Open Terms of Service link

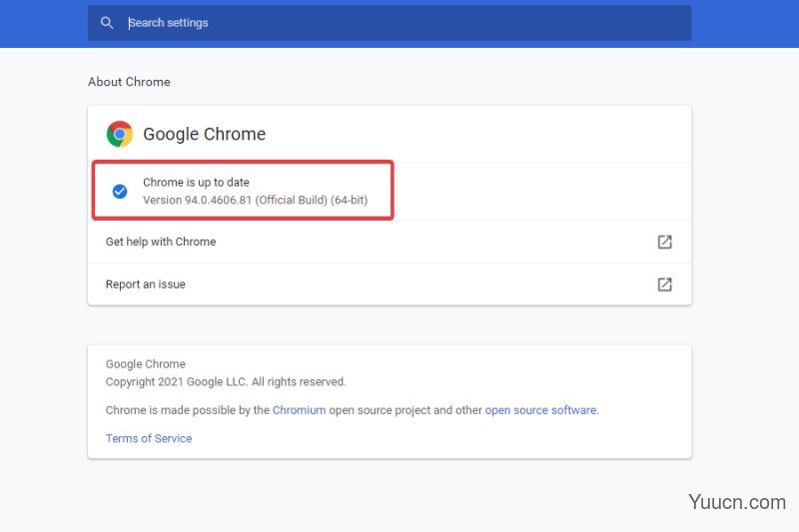coord(149,438)
